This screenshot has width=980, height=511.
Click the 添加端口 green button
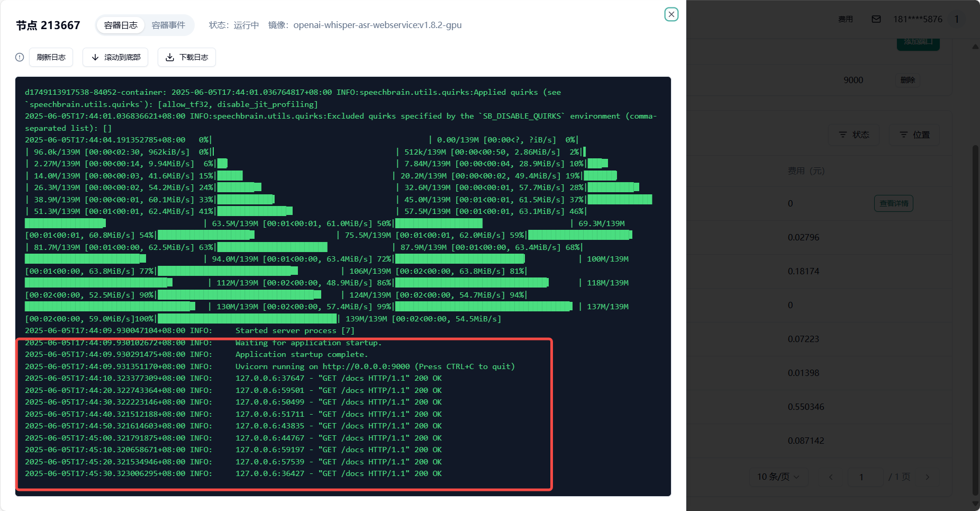(918, 43)
